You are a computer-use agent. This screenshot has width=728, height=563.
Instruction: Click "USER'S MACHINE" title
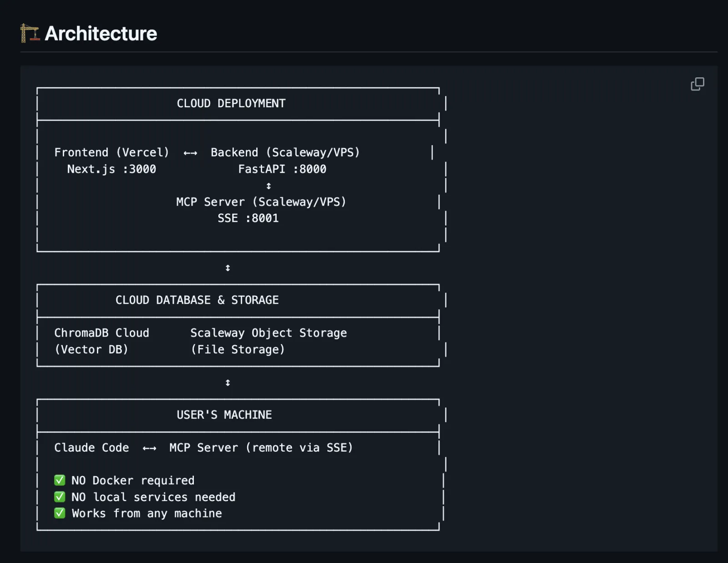click(x=224, y=415)
